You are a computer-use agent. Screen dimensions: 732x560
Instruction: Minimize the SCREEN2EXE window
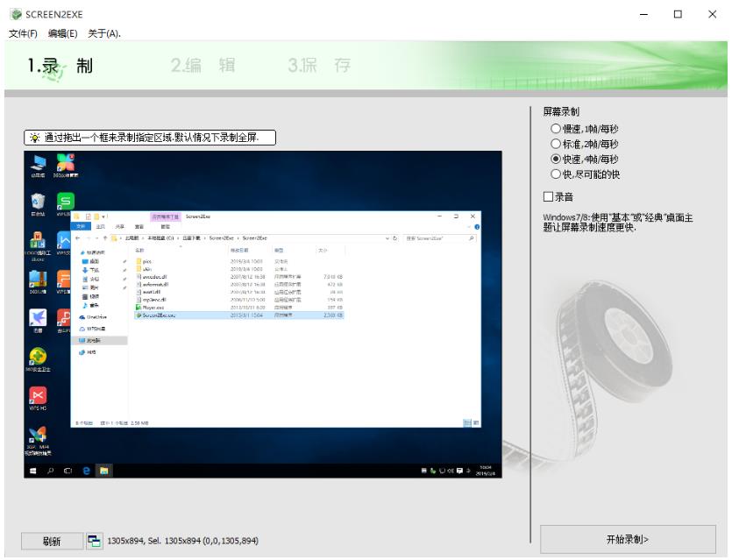click(x=643, y=15)
